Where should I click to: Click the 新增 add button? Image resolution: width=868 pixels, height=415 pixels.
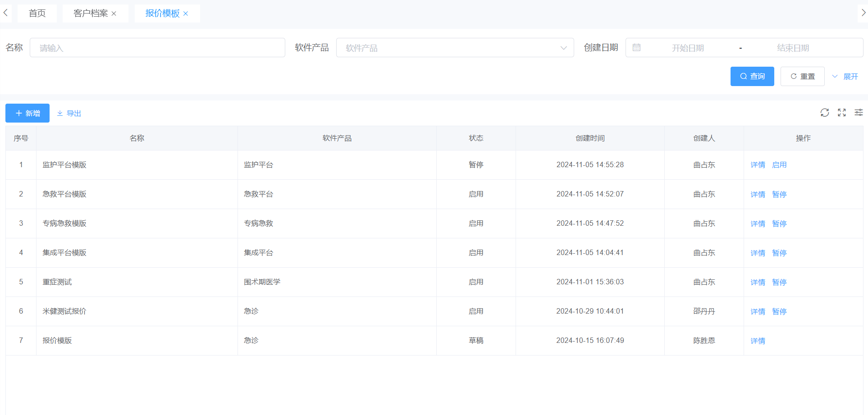(x=27, y=113)
